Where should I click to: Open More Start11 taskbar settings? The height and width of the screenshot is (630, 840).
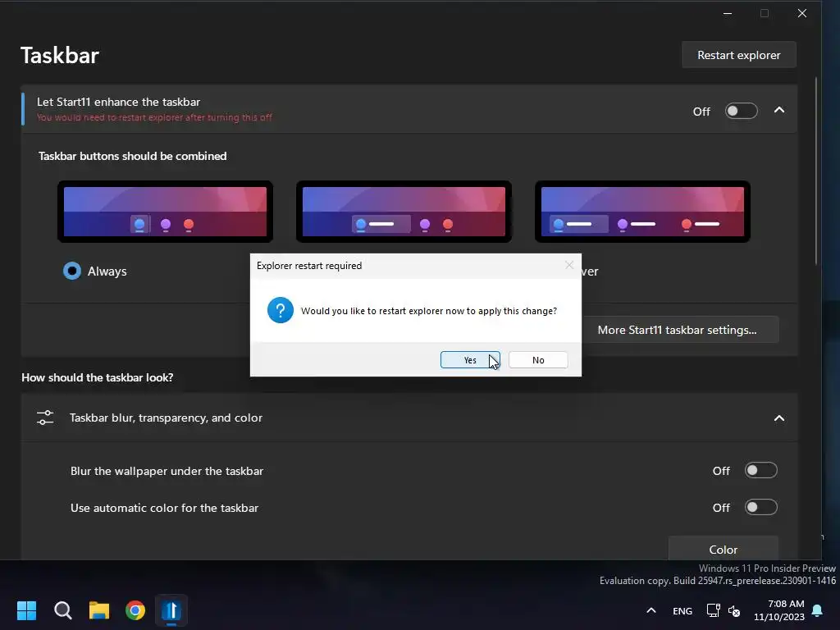pos(677,330)
